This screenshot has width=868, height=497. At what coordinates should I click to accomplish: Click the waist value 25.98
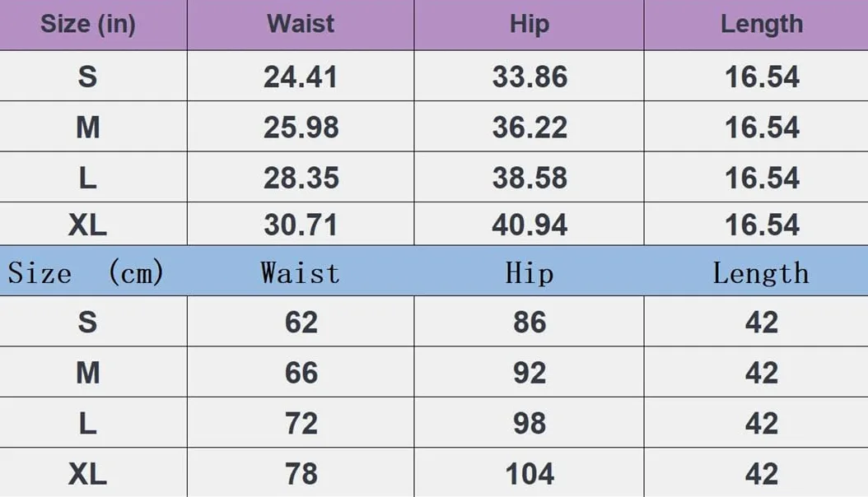click(301, 128)
